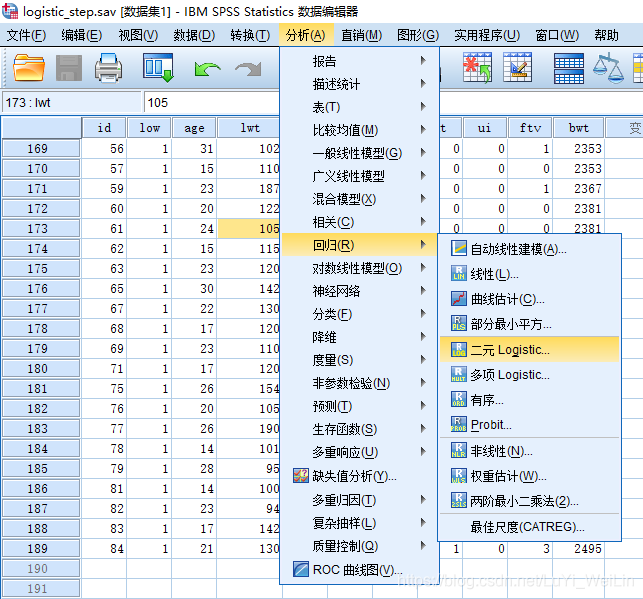
Task: Open the 度量(S) submenu
Action: click(x=359, y=360)
